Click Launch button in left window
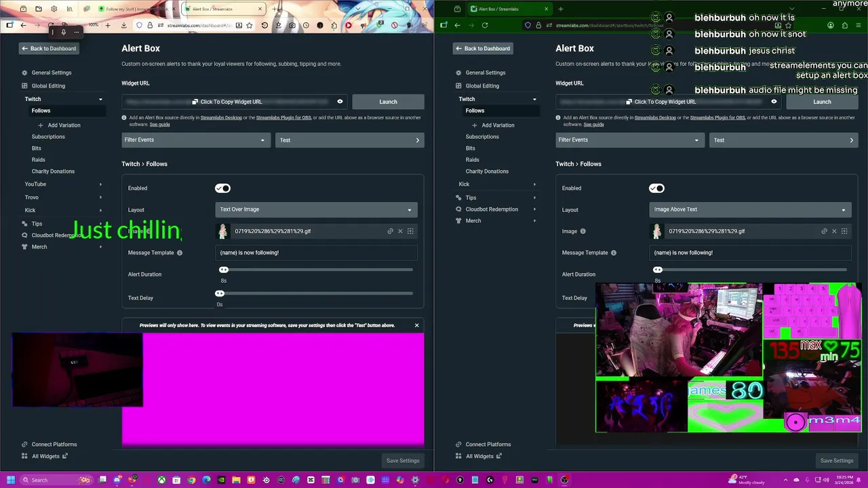Image resolution: width=868 pixels, height=488 pixels. [x=388, y=102]
